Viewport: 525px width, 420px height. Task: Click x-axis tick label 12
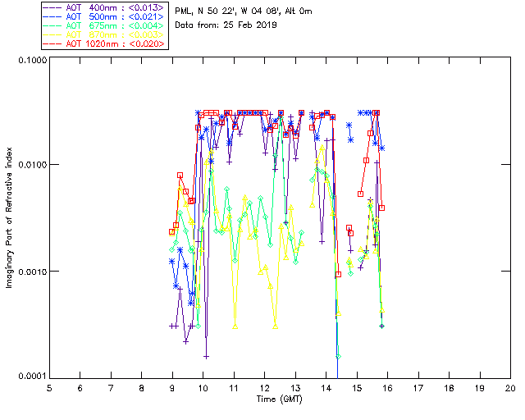pos(264,388)
